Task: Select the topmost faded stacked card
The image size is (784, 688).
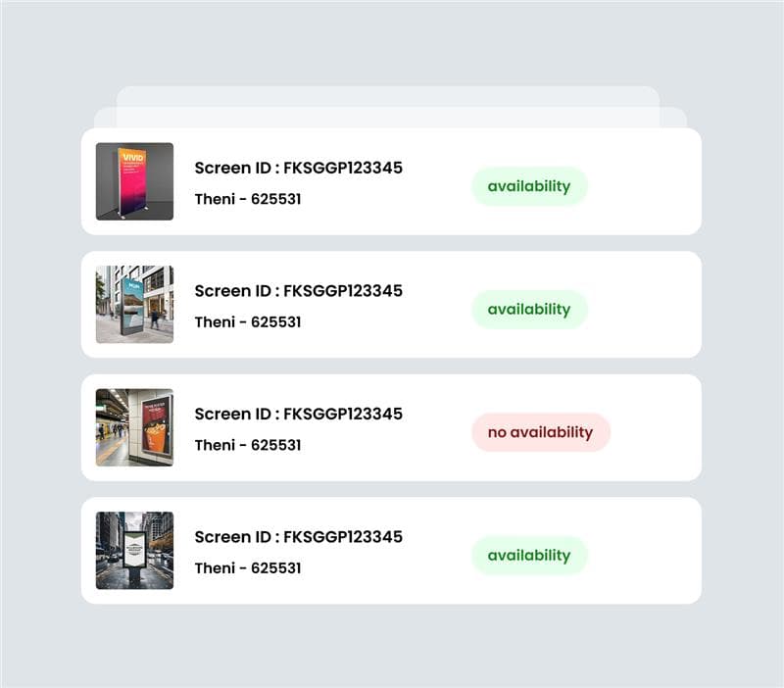Action: click(x=388, y=96)
